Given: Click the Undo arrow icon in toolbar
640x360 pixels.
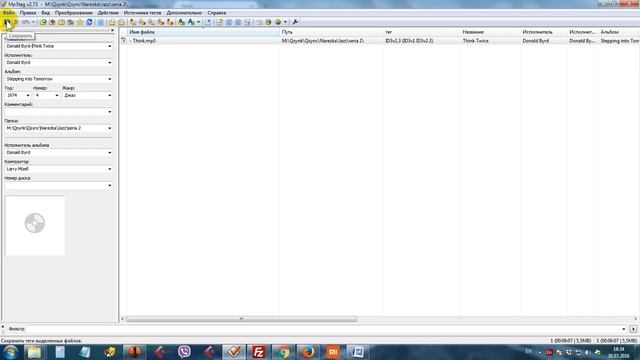Looking at the screenshot, I should coord(26,22).
